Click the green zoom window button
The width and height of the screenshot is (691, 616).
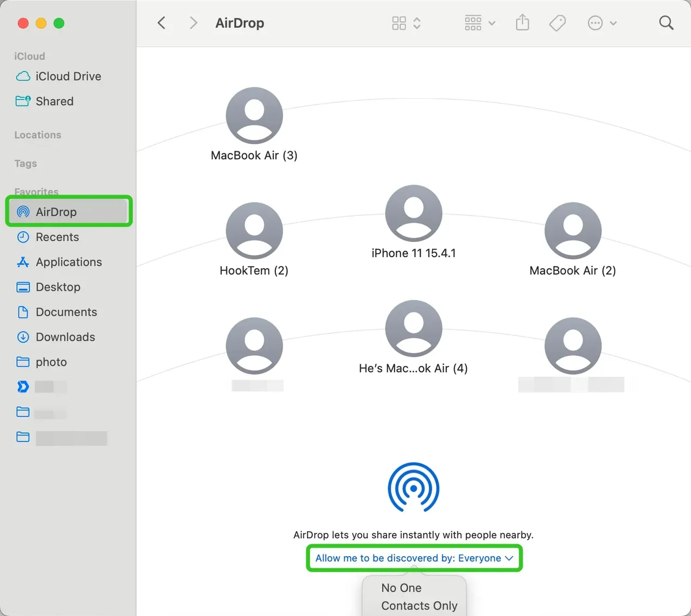59,23
